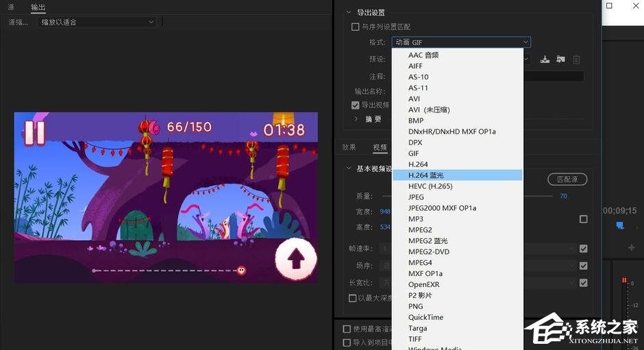This screenshot has height=350, width=644.
Task: Select OpenEXR format
Action: click(458, 284)
